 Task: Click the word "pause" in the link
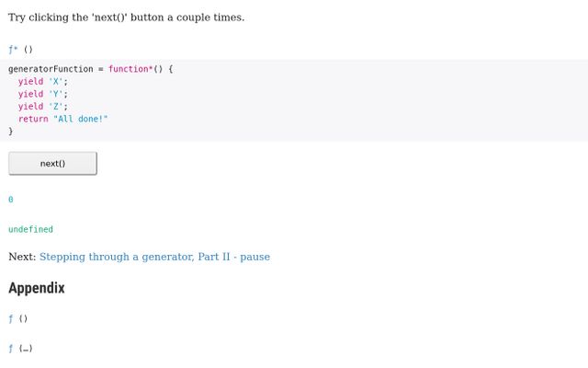pos(255,258)
